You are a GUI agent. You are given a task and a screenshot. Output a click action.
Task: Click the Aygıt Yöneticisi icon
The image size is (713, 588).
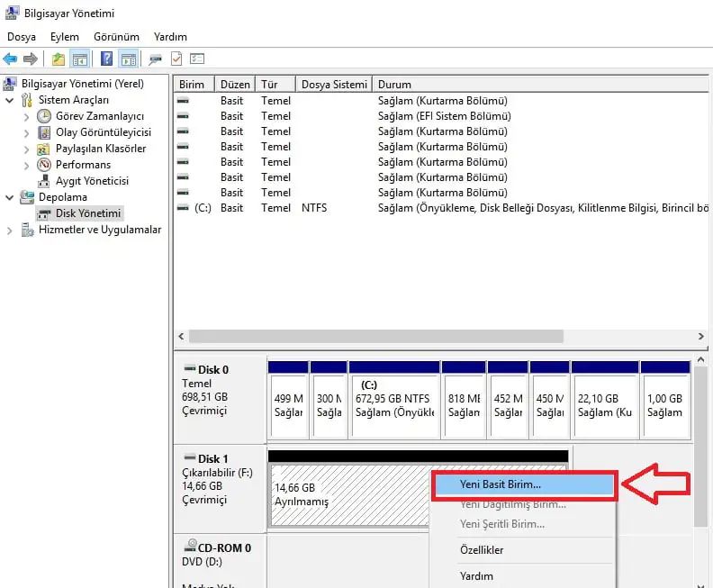[44, 181]
